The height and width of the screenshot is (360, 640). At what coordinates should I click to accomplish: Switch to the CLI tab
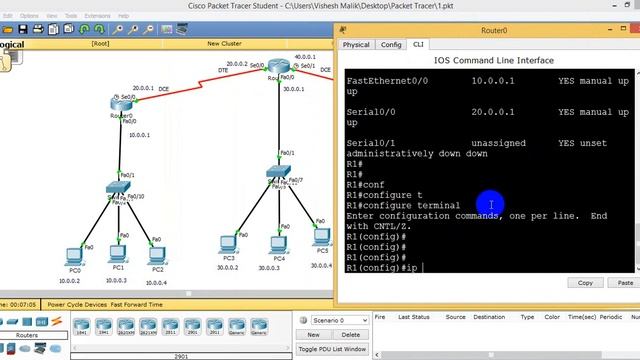tap(418, 44)
